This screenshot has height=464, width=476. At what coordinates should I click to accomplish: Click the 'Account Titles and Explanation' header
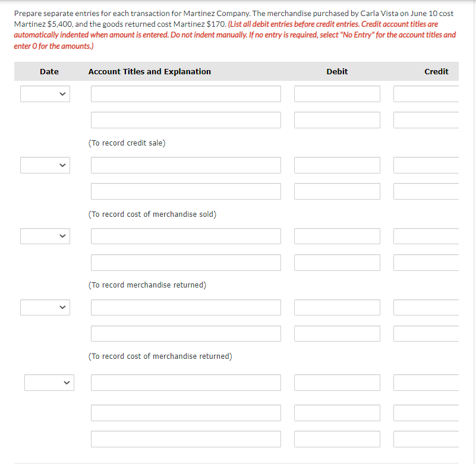(149, 71)
